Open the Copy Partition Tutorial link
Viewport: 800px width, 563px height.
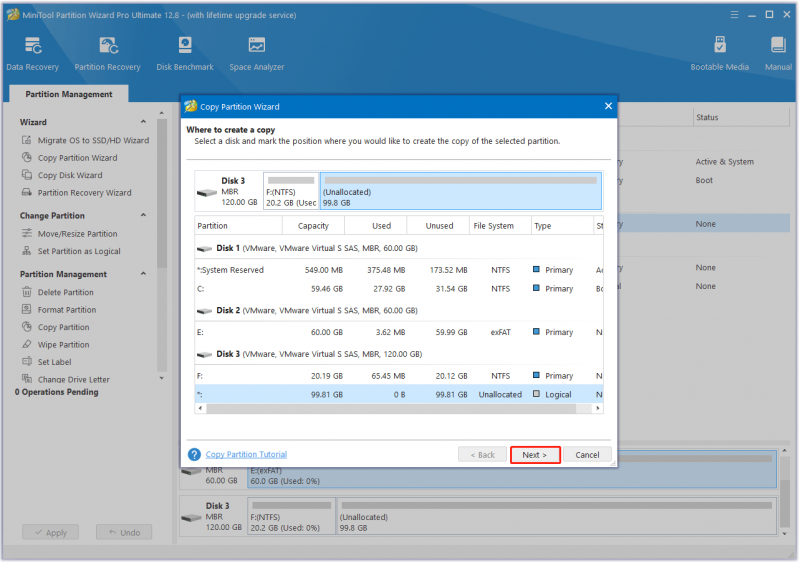[x=246, y=454]
